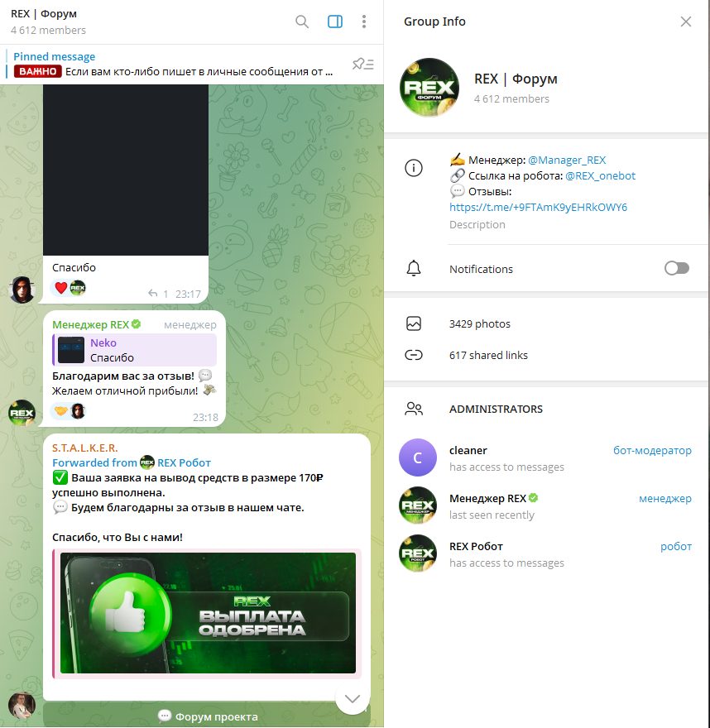The width and height of the screenshot is (710, 728).
Task: Click the менеджер role label in administrators
Action: coord(665,499)
